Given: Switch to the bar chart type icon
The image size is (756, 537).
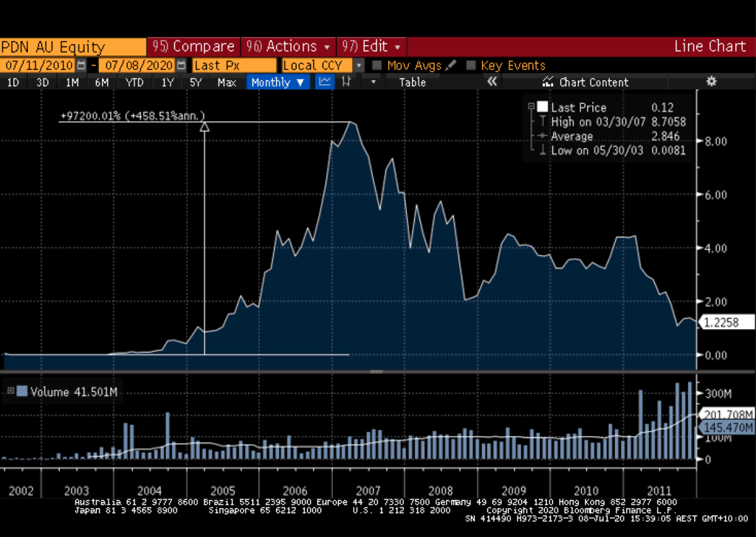Looking at the screenshot, I should [346, 82].
